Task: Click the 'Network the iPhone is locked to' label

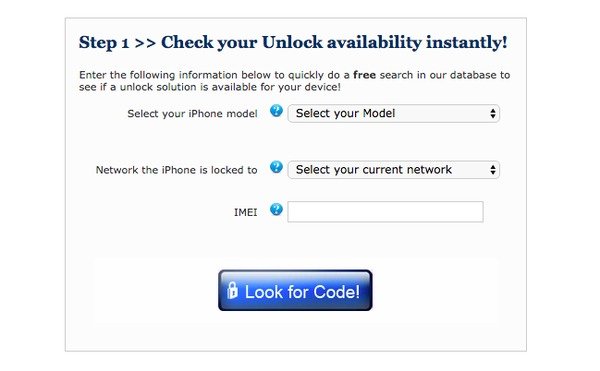Action: pyautogui.click(x=176, y=170)
